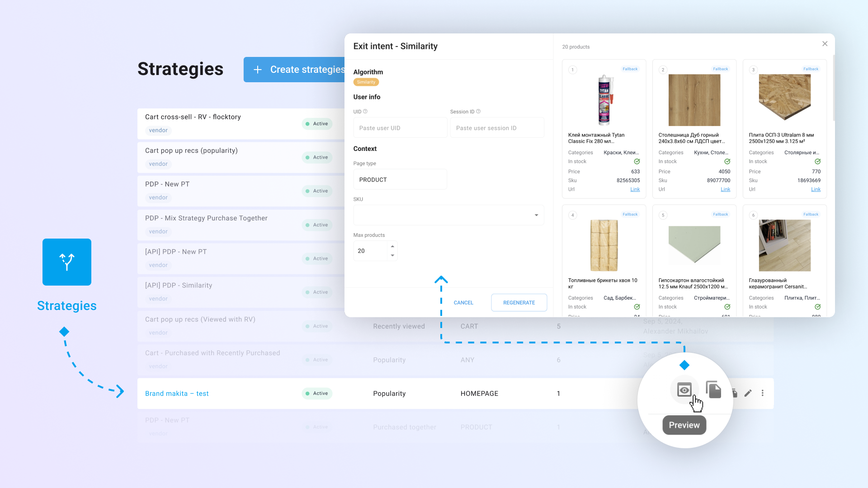Click Brand makita – test strategy

177,394
